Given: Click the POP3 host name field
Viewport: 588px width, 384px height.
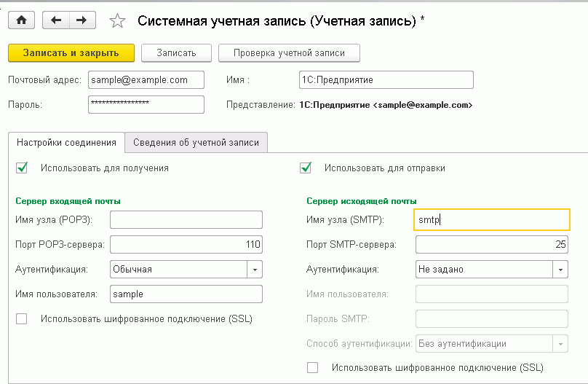Looking at the screenshot, I should pyautogui.click(x=186, y=219).
